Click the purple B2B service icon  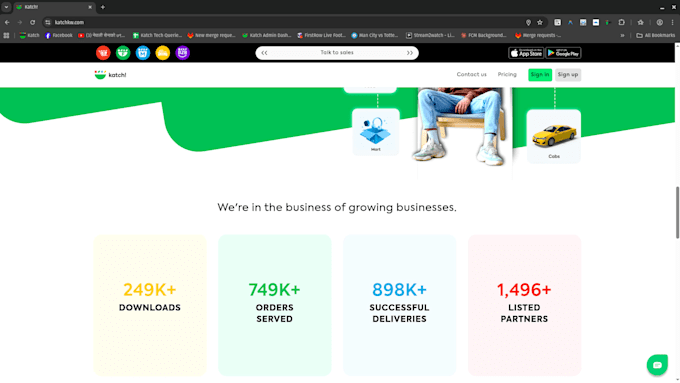(183, 53)
